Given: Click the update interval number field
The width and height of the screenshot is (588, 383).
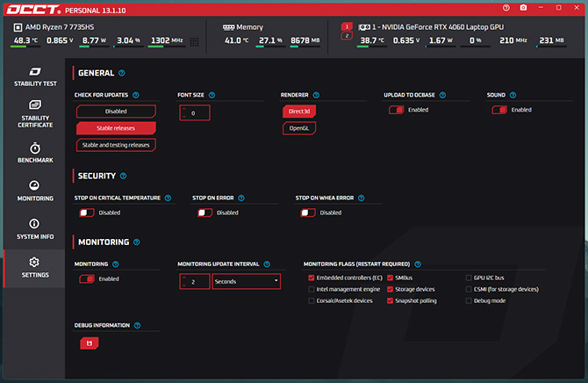Looking at the screenshot, I should pyautogui.click(x=195, y=282).
